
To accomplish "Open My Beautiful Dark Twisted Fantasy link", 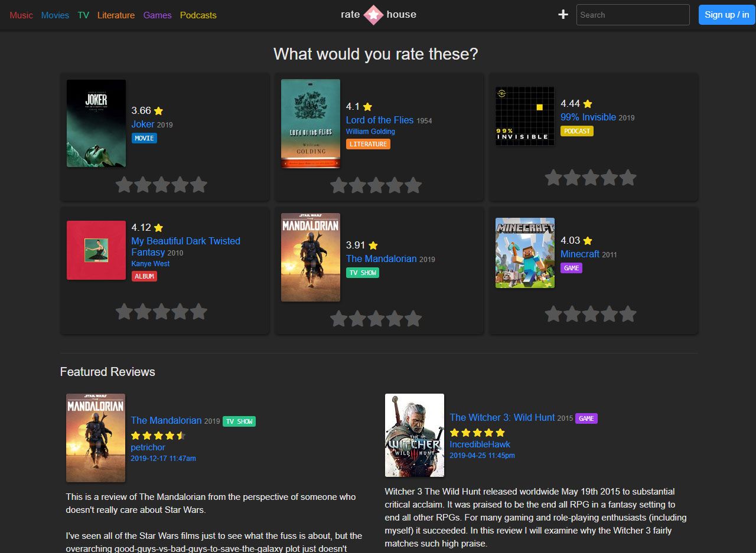I will (185, 247).
